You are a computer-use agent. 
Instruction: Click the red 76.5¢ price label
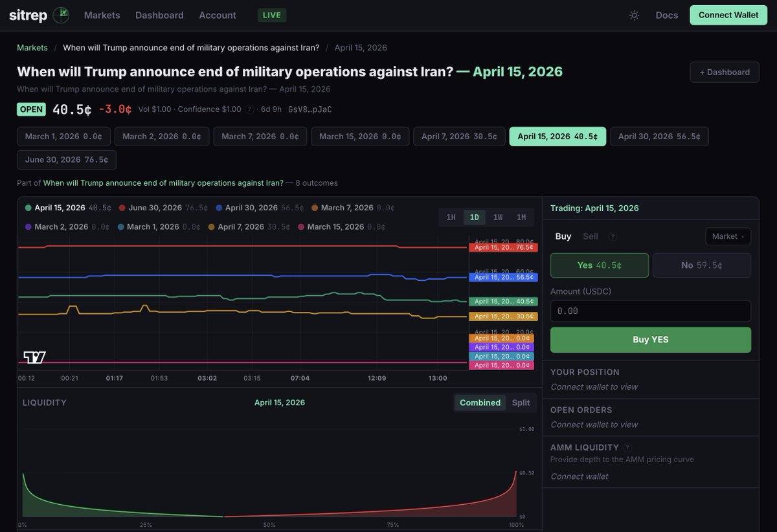504,247
